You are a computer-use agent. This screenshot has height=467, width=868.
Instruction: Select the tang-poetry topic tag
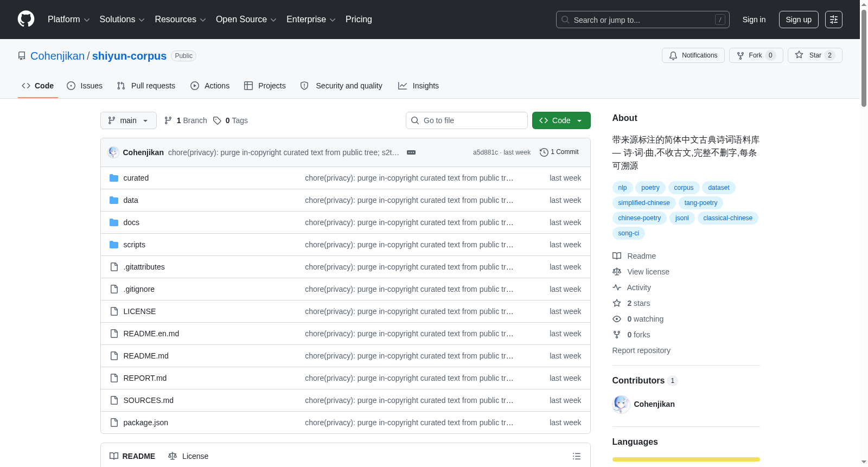[701, 203]
